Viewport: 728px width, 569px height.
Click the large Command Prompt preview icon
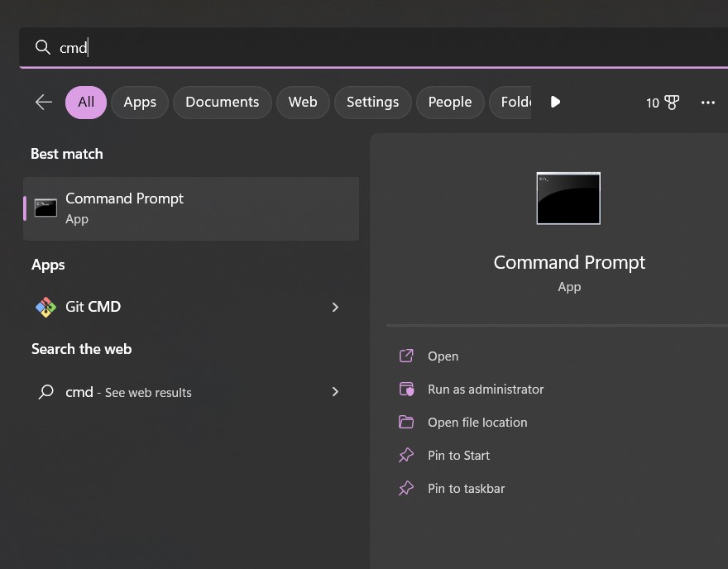[568, 198]
